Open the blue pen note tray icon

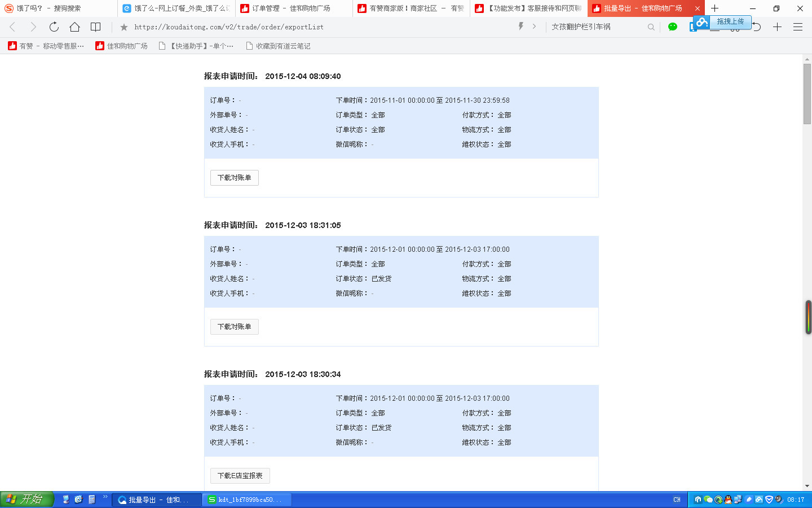749,500
